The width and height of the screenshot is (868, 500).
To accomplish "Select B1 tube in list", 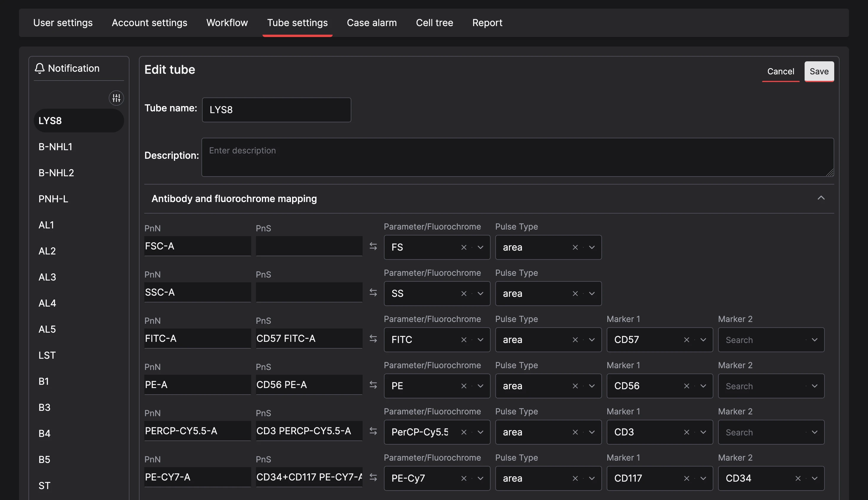I will click(x=79, y=381).
